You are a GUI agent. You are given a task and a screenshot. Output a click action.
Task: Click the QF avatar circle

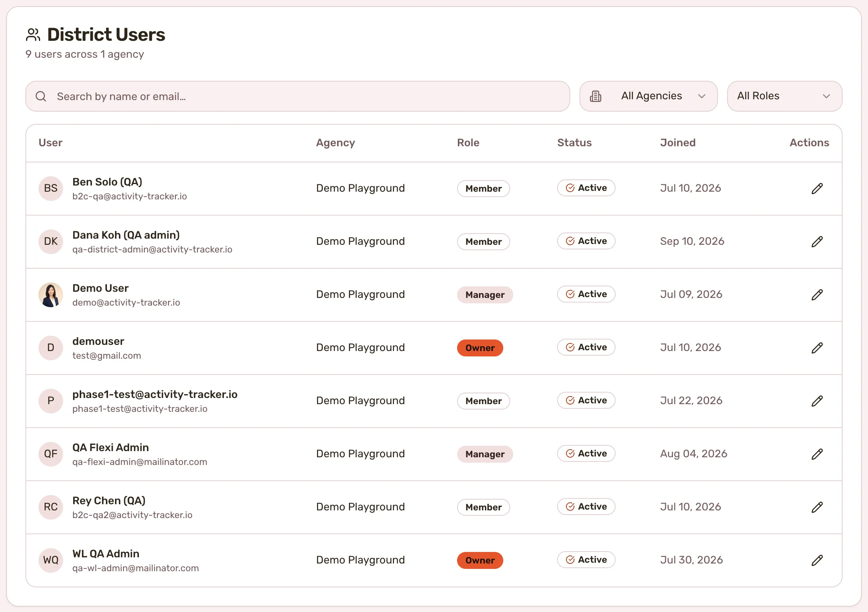click(x=51, y=454)
